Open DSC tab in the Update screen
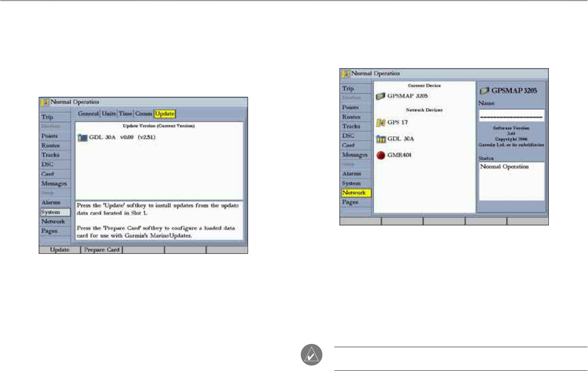This screenshot has height=371, width=588. click(x=55, y=165)
